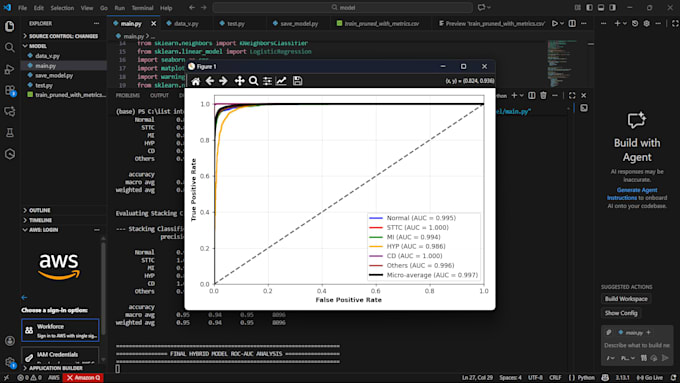The image size is (680, 383).
Task: Go forward to the next view in Figure 1
Action: click(223, 81)
